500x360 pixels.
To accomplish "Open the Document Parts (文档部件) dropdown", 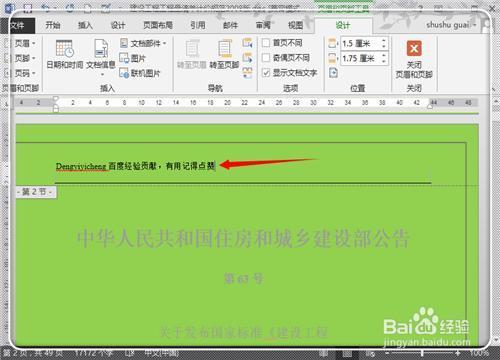I will coord(143,43).
